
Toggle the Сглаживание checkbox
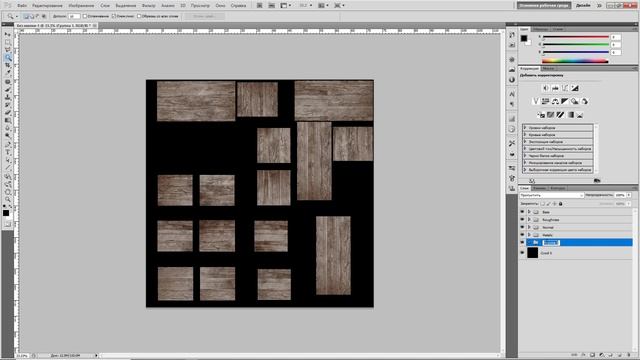(85, 16)
